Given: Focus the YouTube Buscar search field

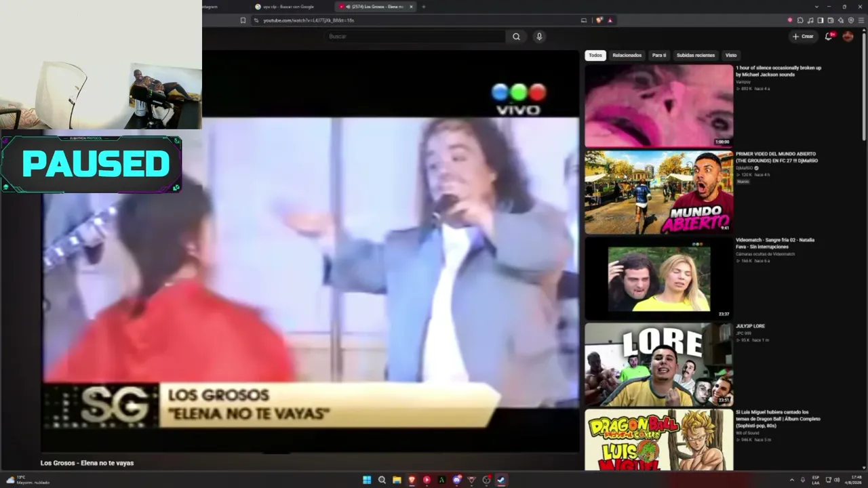Looking at the screenshot, I should click(416, 37).
